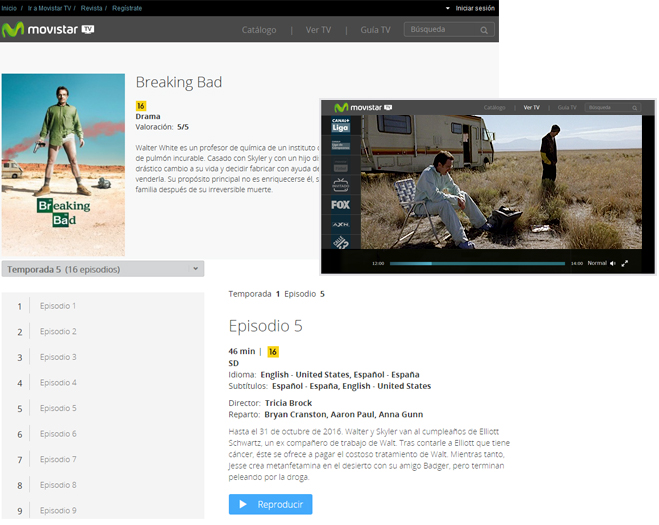Select the Calle 13 channel icon
The width and height of the screenshot is (659, 525).
(x=340, y=243)
